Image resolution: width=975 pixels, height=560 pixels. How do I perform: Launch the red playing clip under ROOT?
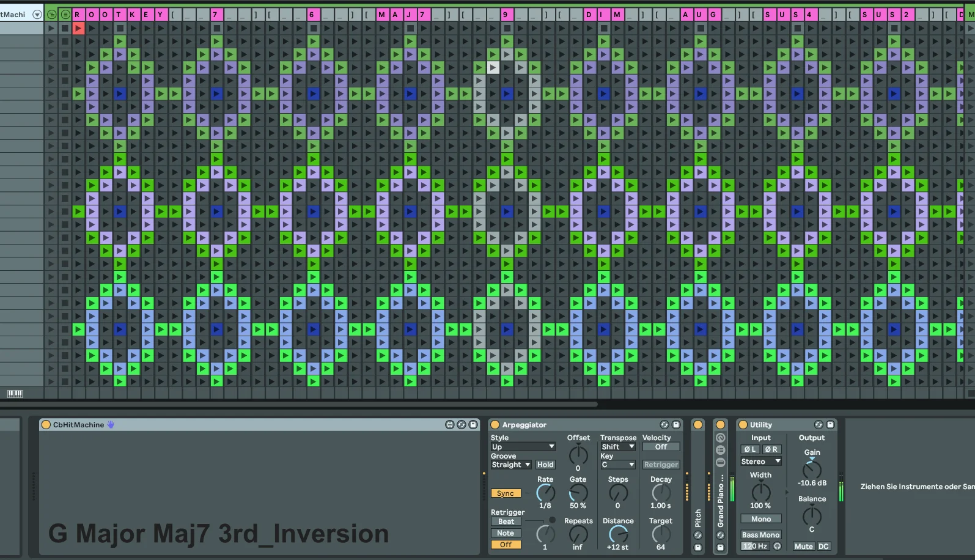coord(78,28)
